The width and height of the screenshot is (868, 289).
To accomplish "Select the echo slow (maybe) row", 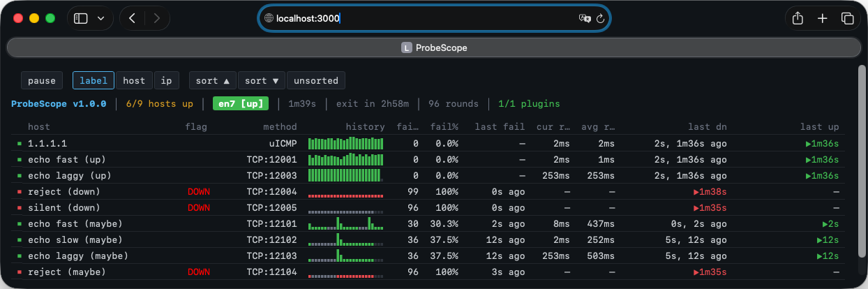I will pyautogui.click(x=428, y=239).
